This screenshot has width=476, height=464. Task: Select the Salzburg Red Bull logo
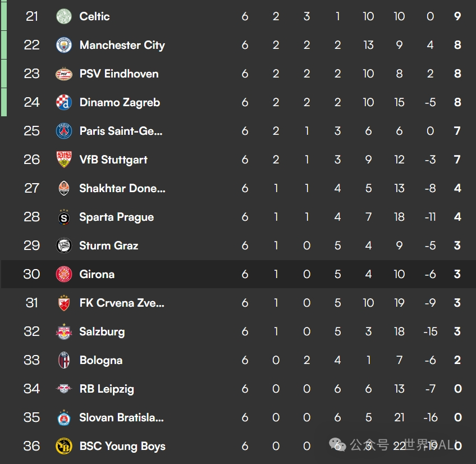point(64,331)
